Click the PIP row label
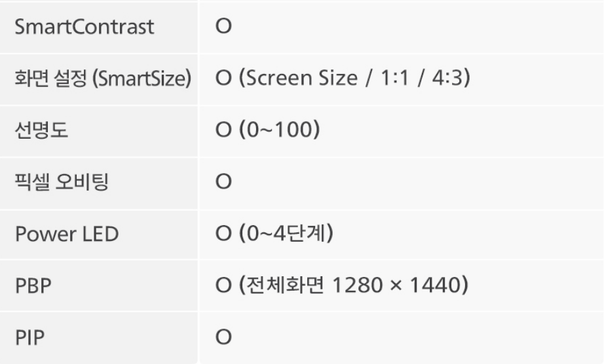The width and height of the screenshot is (604, 364). [29, 337]
